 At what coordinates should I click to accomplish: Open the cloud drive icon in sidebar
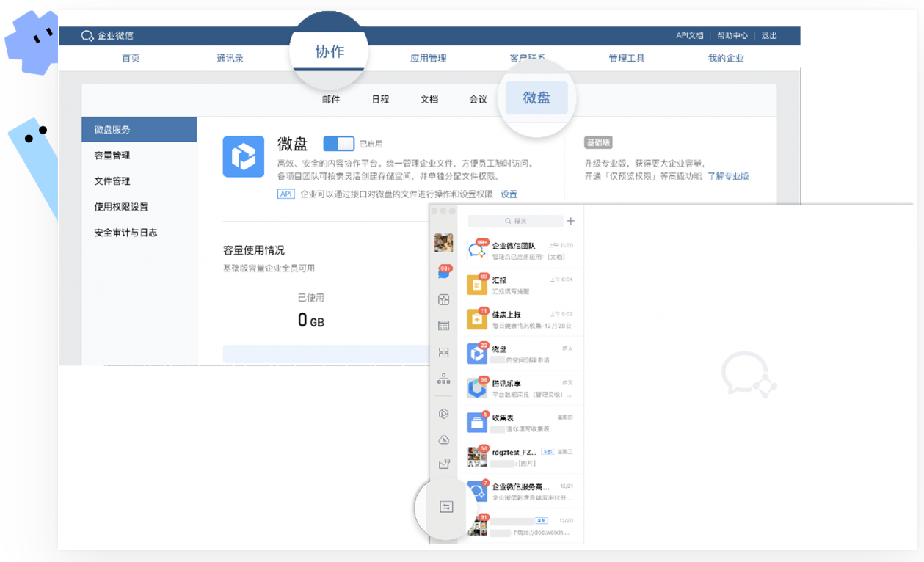443,439
